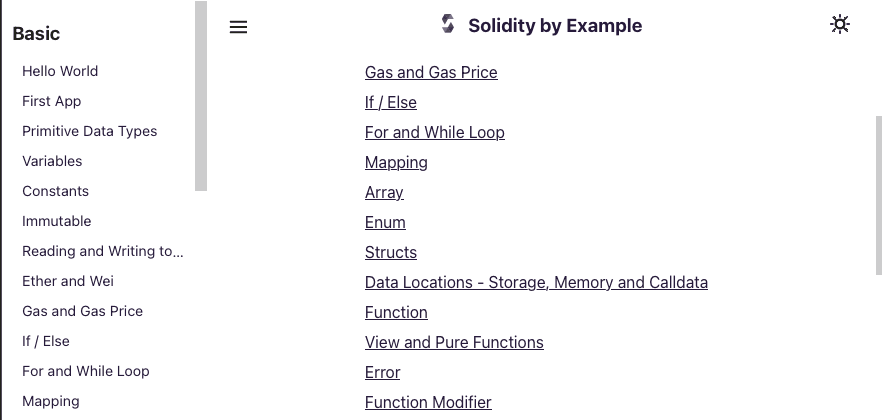
Task: Open Variables in the sidebar
Action: point(52,161)
